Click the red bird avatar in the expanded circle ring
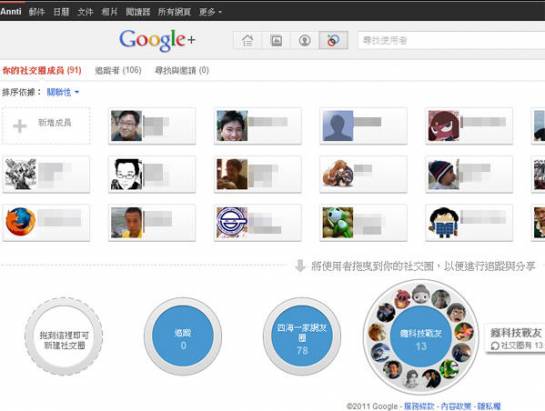The width and height of the screenshot is (545, 411). pos(403,299)
